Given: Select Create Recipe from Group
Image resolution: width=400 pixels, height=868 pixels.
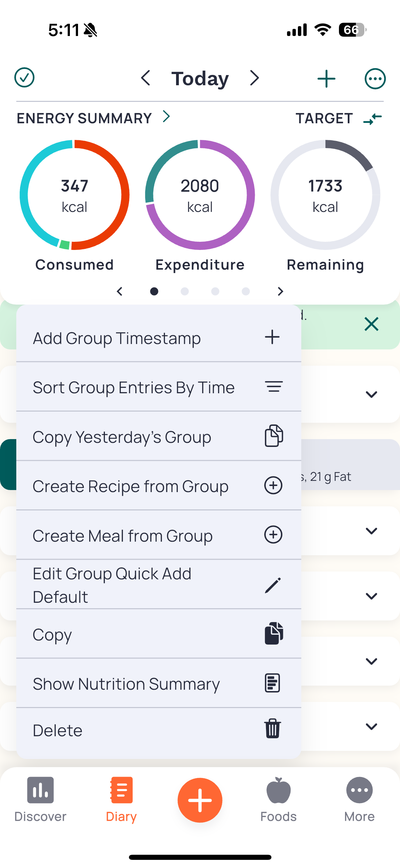Looking at the screenshot, I should [x=159, y=485].
